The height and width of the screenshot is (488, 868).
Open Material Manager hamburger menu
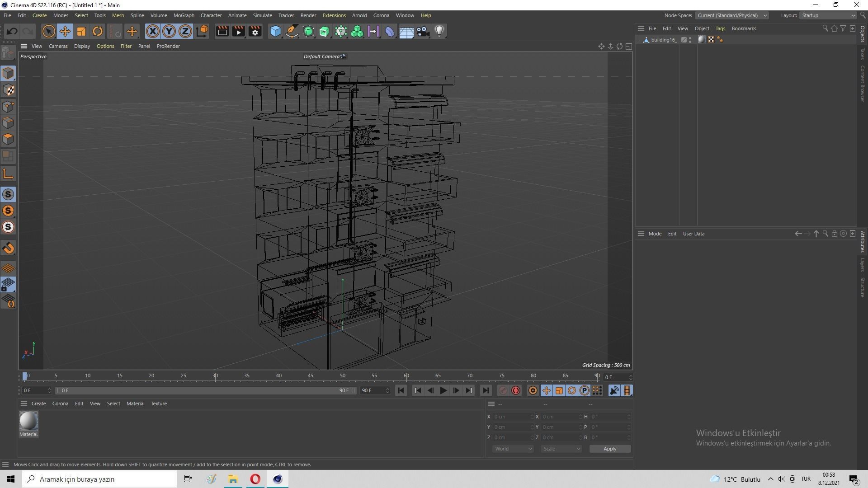[x=24, y=404]
